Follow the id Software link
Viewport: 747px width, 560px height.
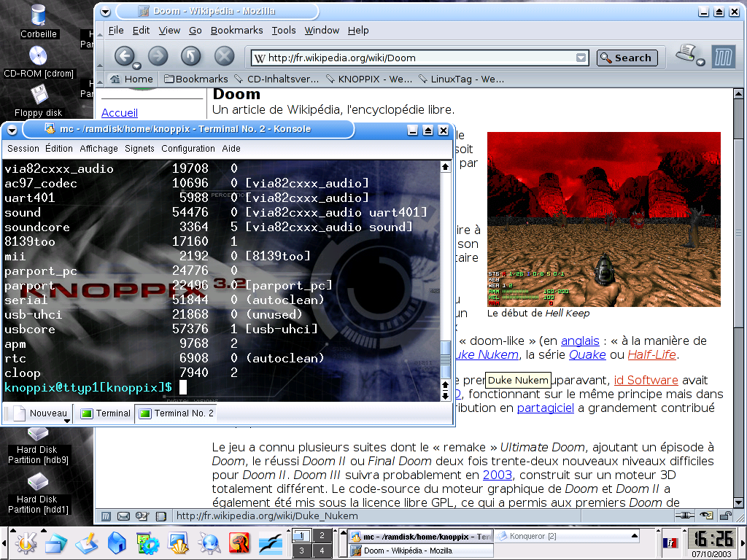point(646,380)
